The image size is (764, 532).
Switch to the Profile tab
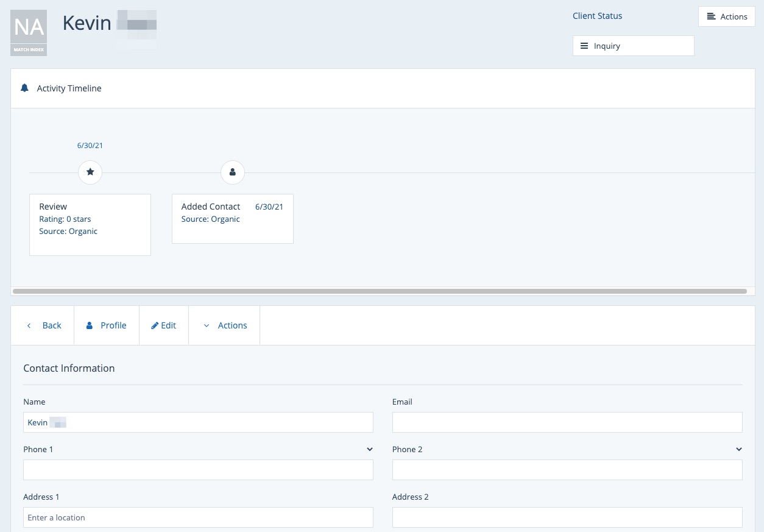pos(107,325)
